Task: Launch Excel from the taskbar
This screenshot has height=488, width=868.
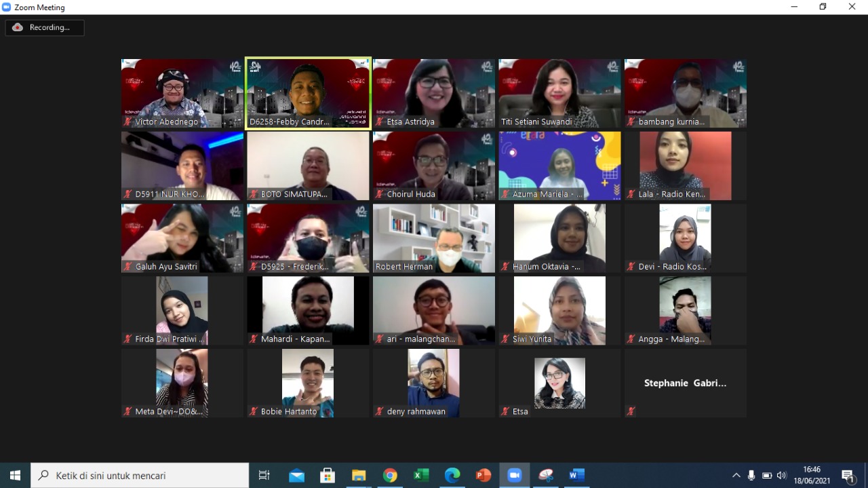Action: pyautogui.click(x=421, y=476)
